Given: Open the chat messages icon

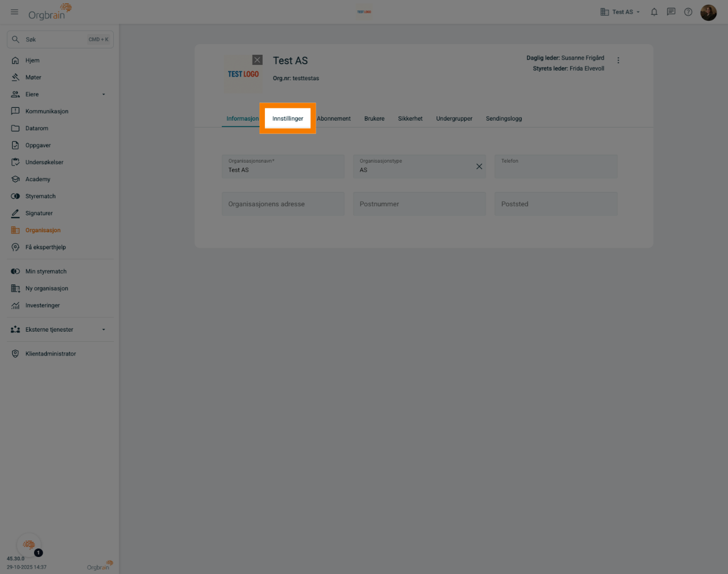Looking at the screenshot, I should 671,12.
